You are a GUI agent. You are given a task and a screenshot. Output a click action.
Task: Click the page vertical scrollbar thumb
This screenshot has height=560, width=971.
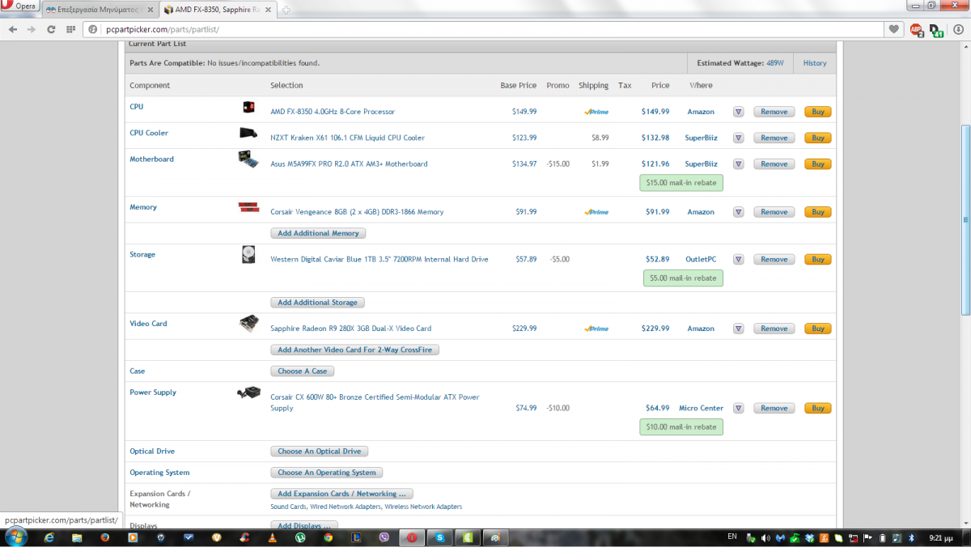click(965, 220)
